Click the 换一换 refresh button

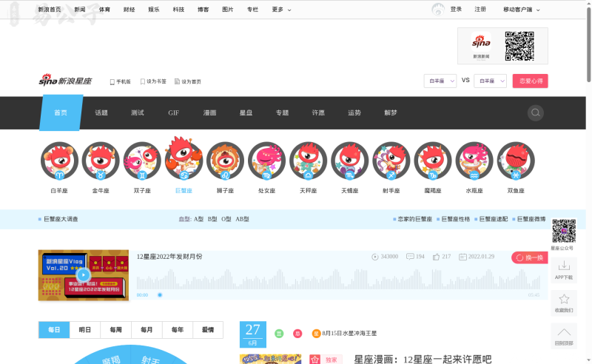click(x=530, y=257)
